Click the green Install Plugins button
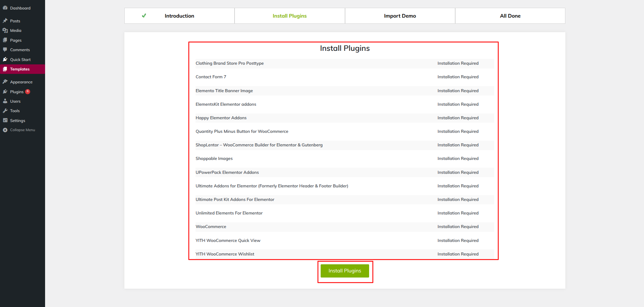Image resolution: width=644 pixels, height=307 pixels. tap(345, 271)
